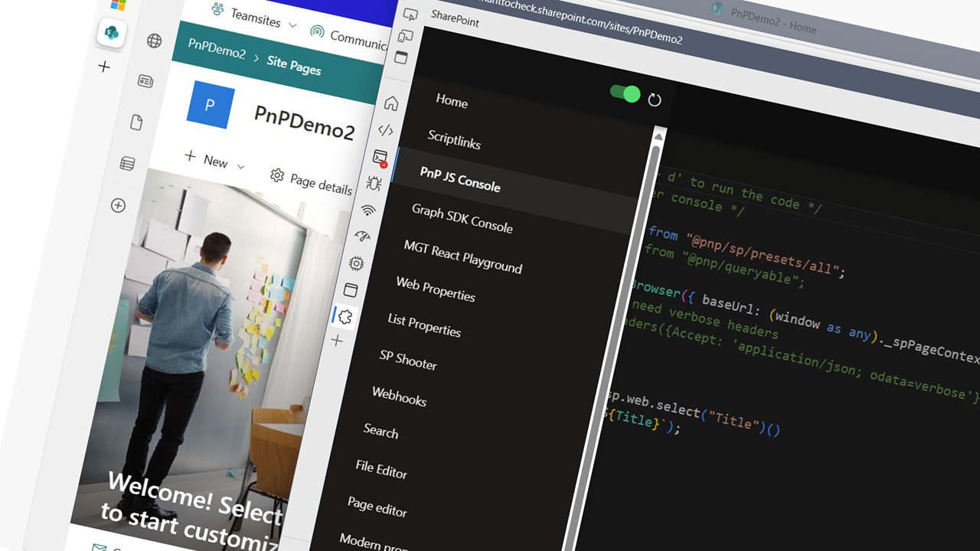Open My lists icon in the SharePoint sidebar
Screen dimensions: 980x551
point(126,162)
